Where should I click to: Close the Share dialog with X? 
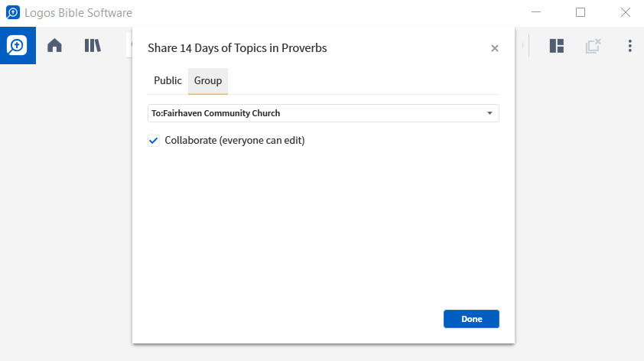point(495,48)
